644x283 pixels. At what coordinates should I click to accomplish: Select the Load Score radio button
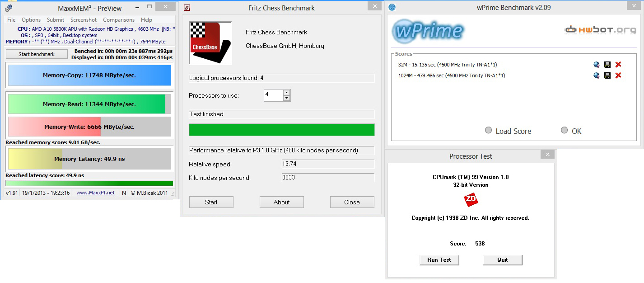click(488, 130)
